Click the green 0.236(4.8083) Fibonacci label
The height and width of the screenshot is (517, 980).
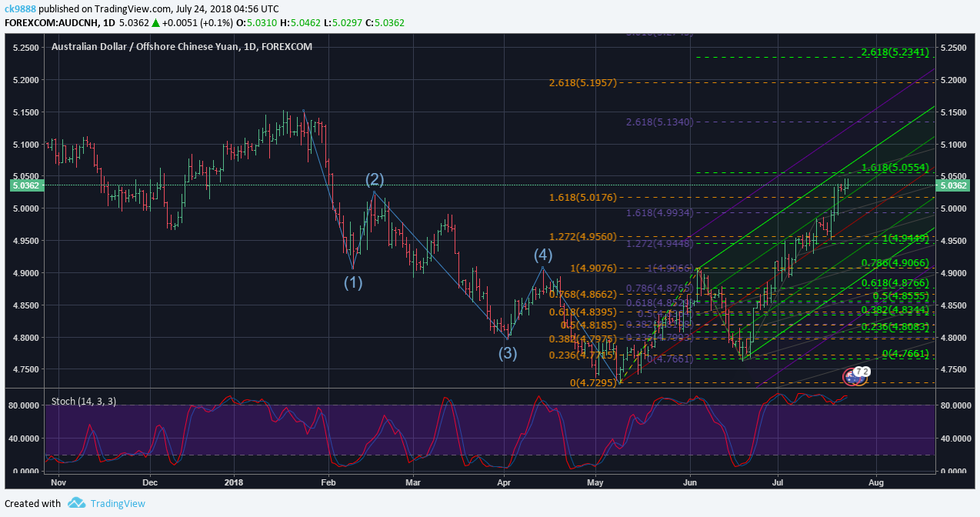895,326
